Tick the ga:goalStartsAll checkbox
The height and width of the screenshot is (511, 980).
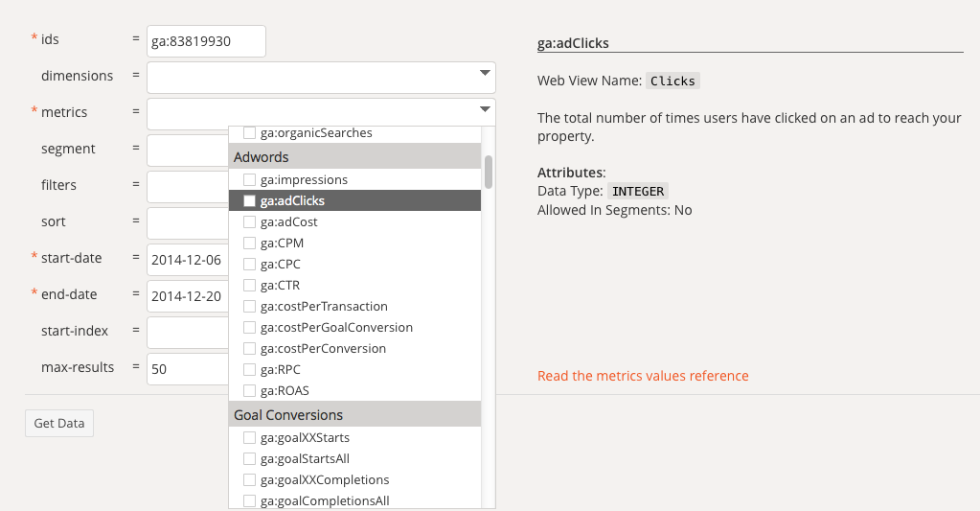(250, 459)
